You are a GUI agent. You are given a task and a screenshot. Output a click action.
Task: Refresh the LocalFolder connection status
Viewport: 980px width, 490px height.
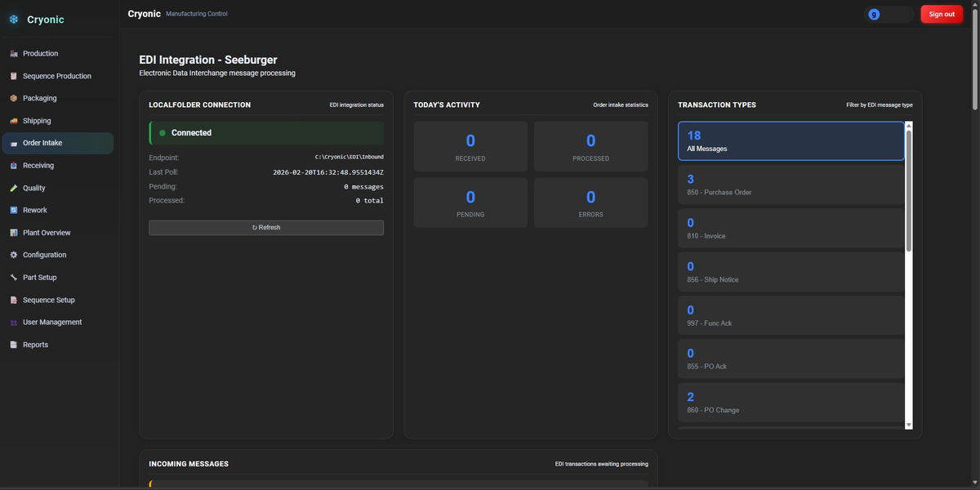pos(265,227)
